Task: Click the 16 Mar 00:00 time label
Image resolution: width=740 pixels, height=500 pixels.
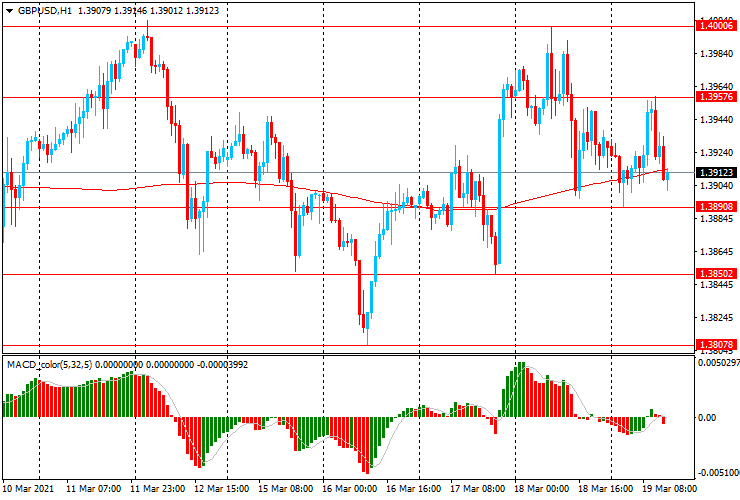Action: pos(348,491)
